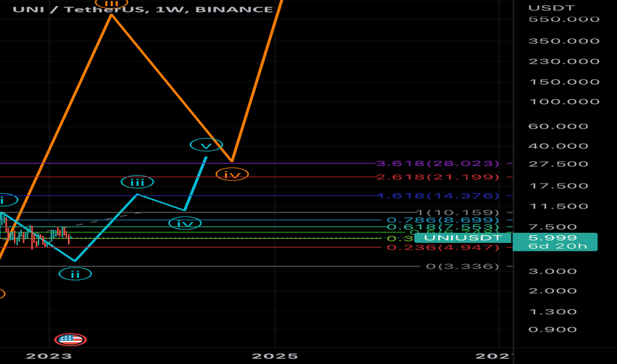Click the 0.236(4.947) Fibonacci level label
This screenshot has width=617, height=364.
click(443, 248)
